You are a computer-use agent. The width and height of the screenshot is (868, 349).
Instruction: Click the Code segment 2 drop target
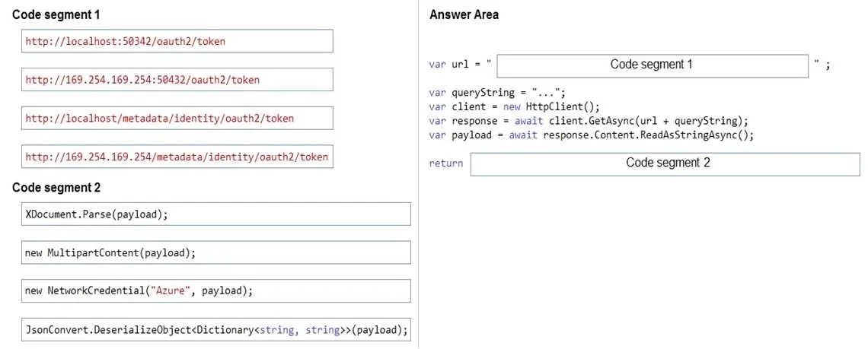coord(665,164)
